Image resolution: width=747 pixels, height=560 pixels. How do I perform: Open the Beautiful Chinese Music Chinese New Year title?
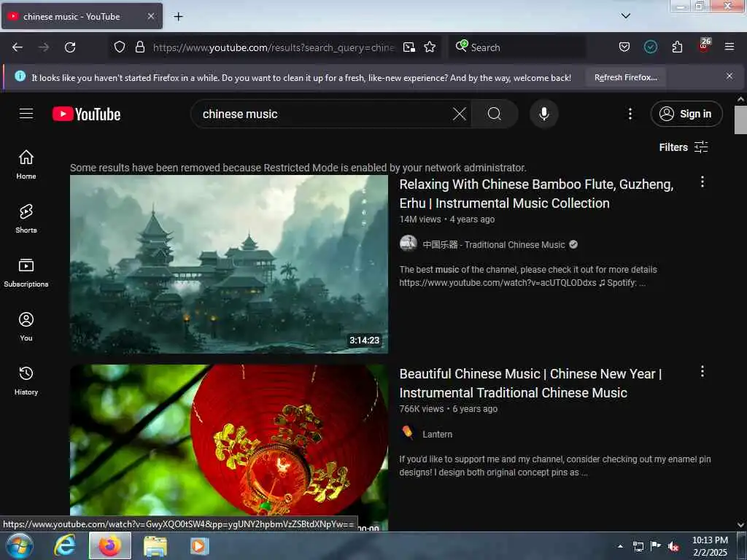(530, 384)
